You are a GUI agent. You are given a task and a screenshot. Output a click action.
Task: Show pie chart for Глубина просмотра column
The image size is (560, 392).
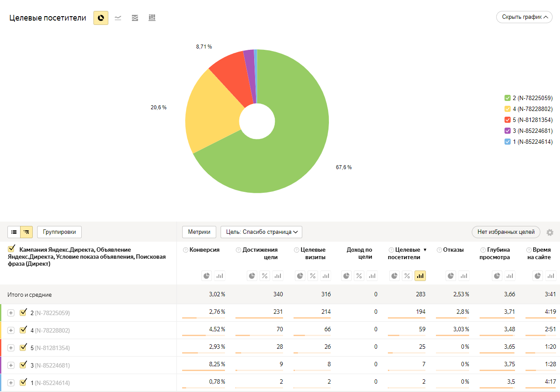point(497,276)
